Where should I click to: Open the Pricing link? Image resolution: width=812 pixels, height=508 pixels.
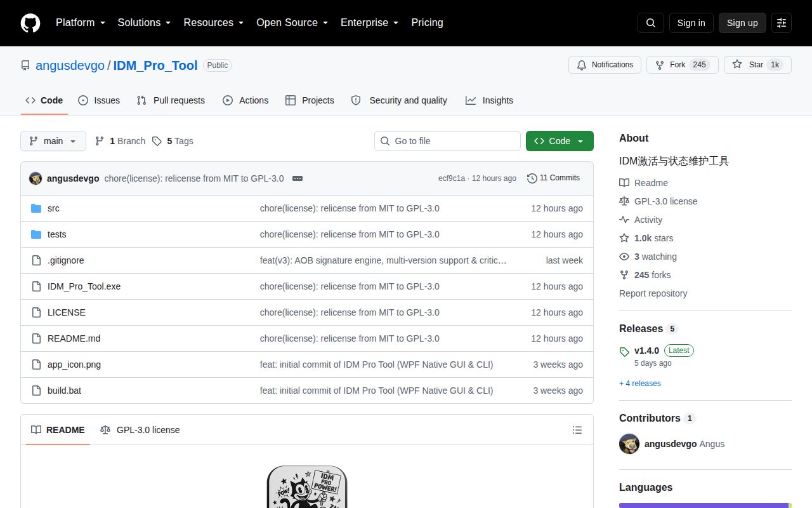pyautogui.click(x=427, y=23)
